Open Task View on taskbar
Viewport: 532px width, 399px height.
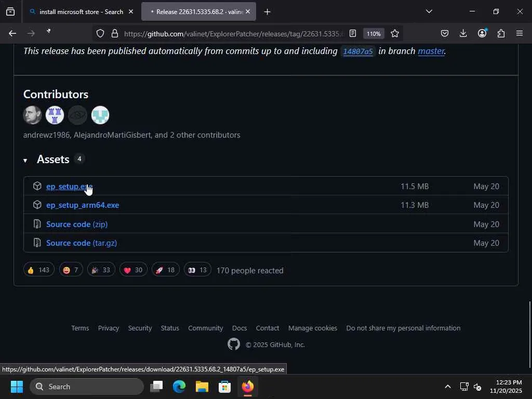click(156, 387)
